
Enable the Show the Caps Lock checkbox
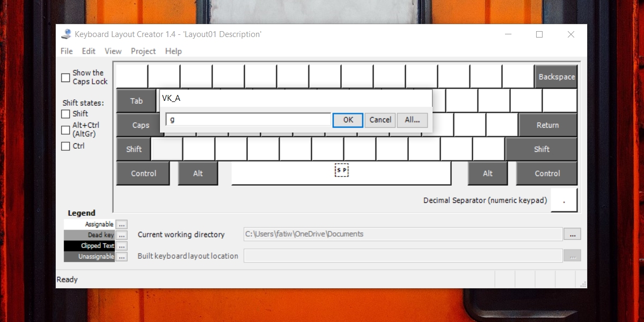pyautogui.click(x=65, y=77)
